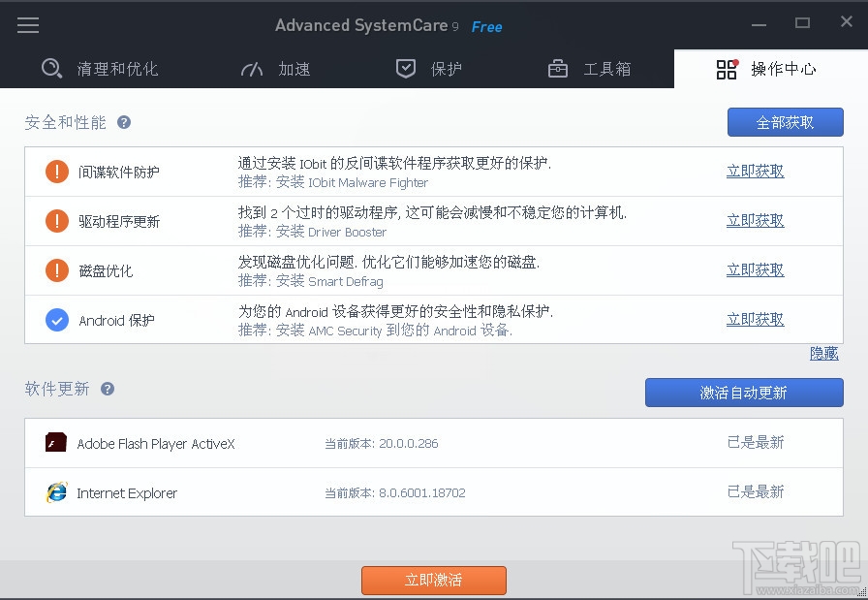Click the Internet Explorer icon
The image size is (868, 600).
click(56, 492)
